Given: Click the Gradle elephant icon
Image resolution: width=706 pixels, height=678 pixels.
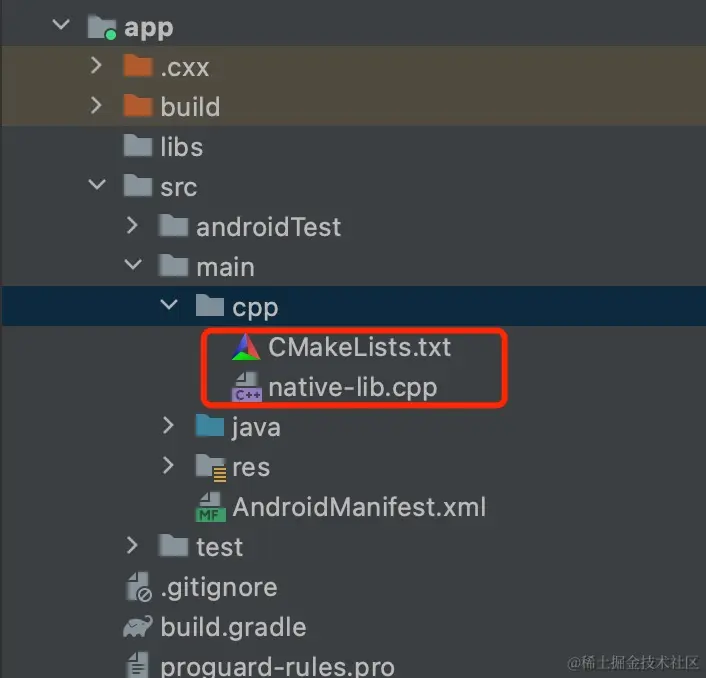Looking at the screenshot, I should click(x=138, y=627).
